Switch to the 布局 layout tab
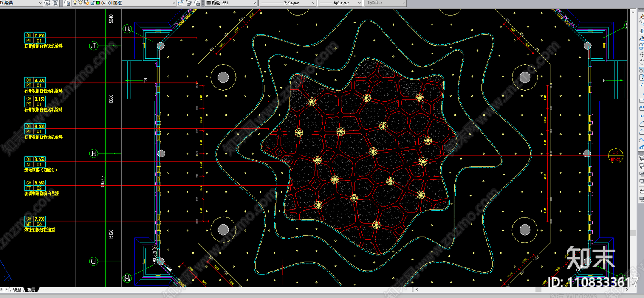The width and height of the screenshot is (644, 298). pos(31,290)
